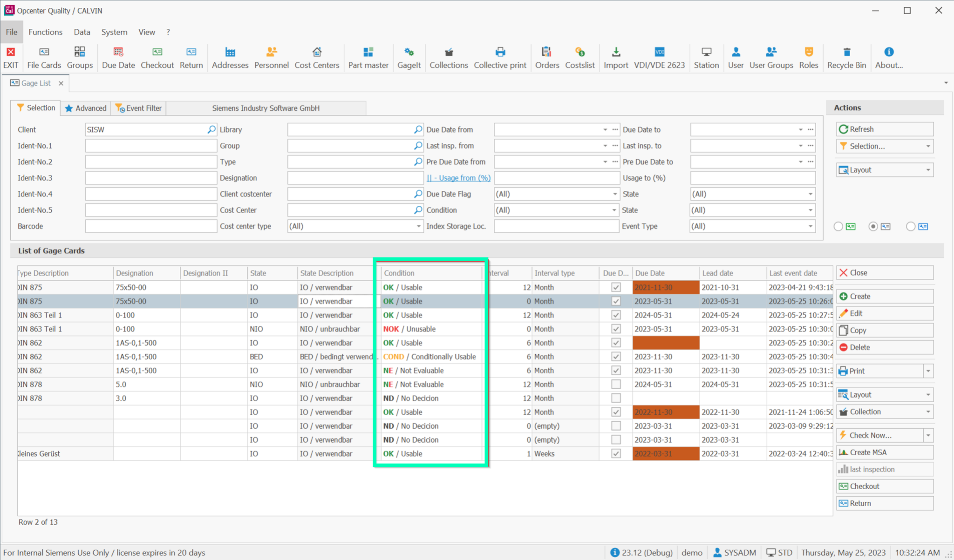Viewport: 954px width, 560px height.
Task: Open the Collective print tool
Action: tap(500, 57)
